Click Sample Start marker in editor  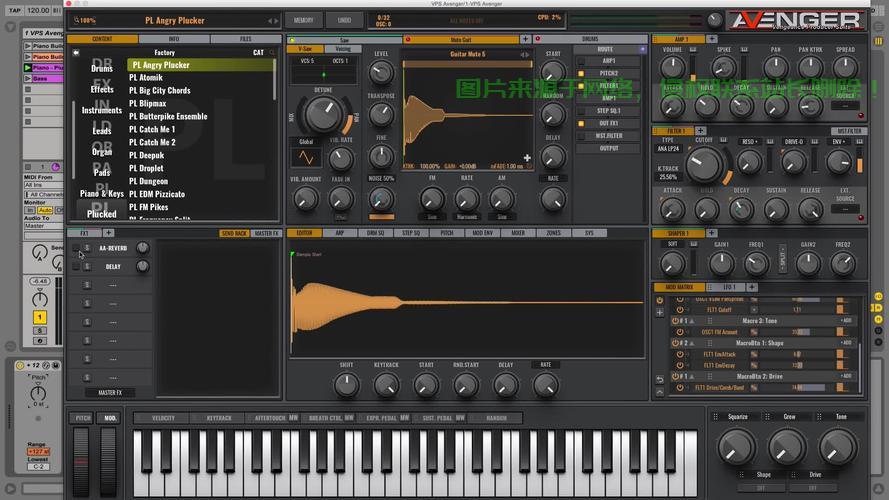pyautogui.click(x=293, y=254)
